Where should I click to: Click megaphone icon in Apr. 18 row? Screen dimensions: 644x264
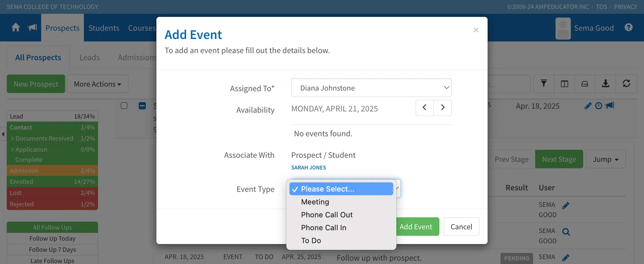click(610, 106)
